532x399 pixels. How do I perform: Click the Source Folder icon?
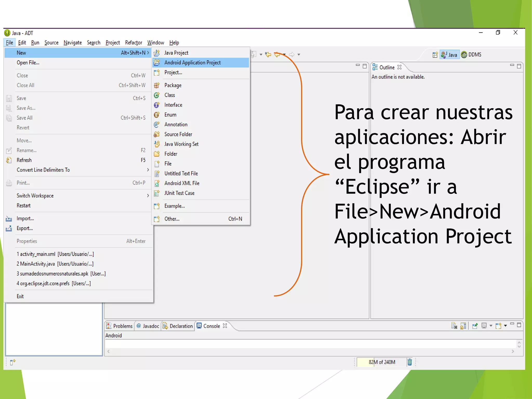click(157, 134)
